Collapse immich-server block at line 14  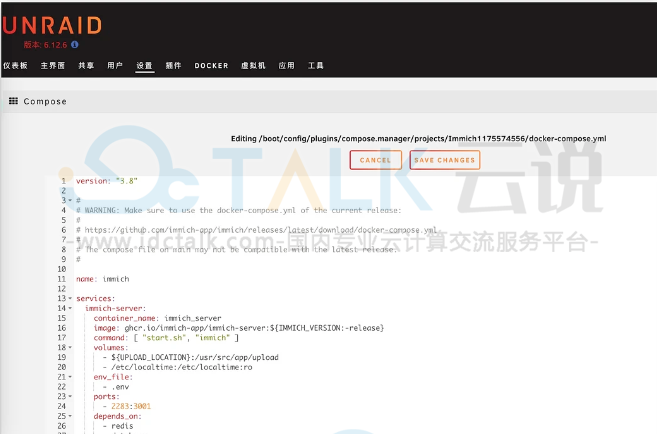point(70,308)
